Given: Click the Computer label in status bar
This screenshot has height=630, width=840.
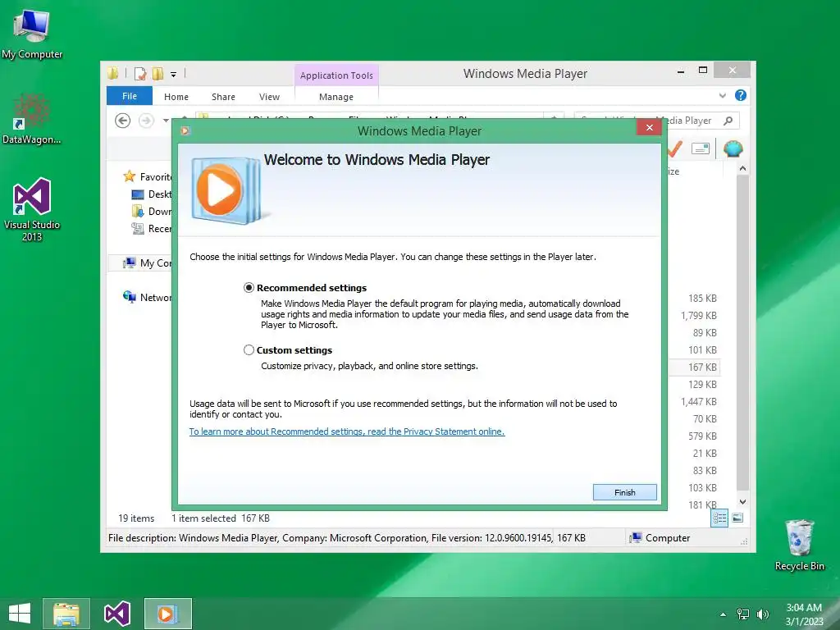Looking at the screenshot, I should 668,538.
